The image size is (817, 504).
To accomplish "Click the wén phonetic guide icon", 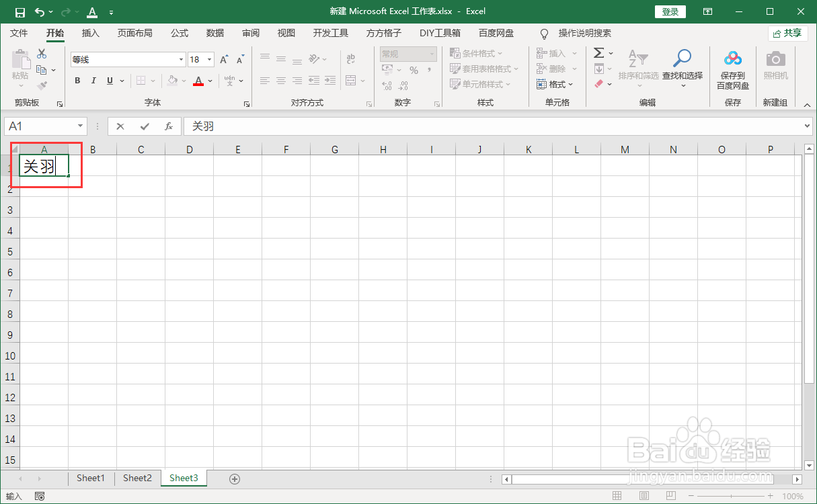I will [x=229, y=81].
